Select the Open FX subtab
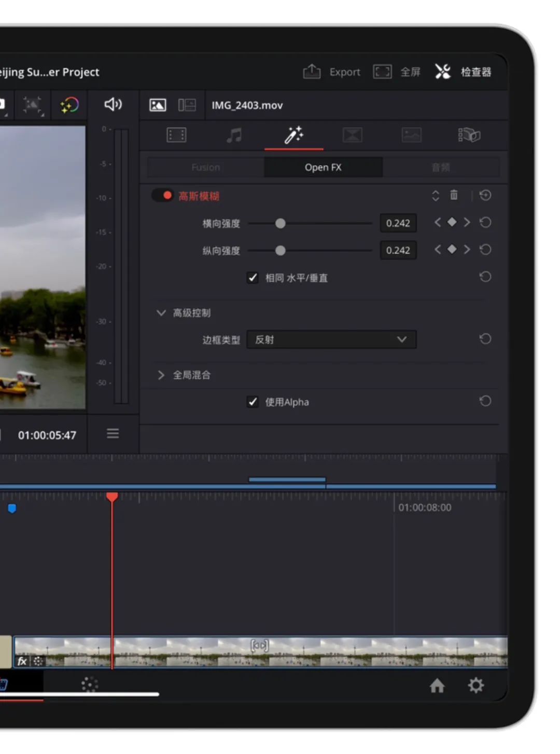Image resolution: width=560 pixels, height=754 pixels. [323, 167]
